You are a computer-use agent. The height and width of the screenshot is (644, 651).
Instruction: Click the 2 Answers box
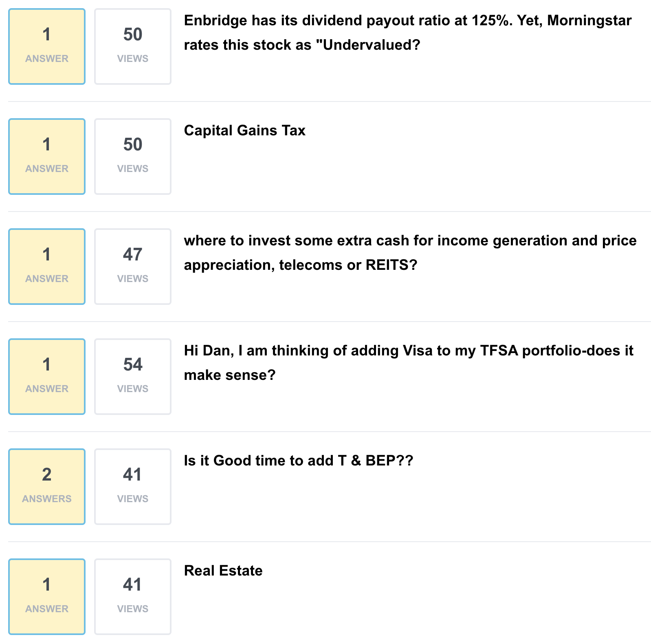pyautogui.click(x=47, y=487)
